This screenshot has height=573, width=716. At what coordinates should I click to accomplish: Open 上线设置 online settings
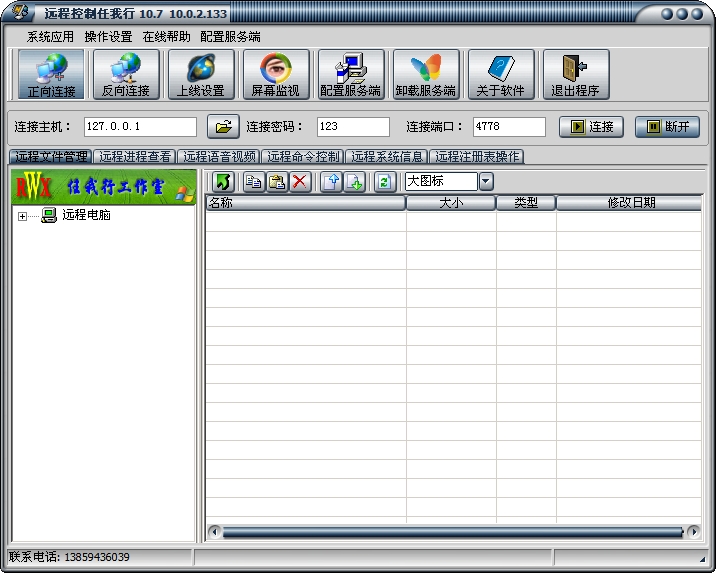point(201,74)
